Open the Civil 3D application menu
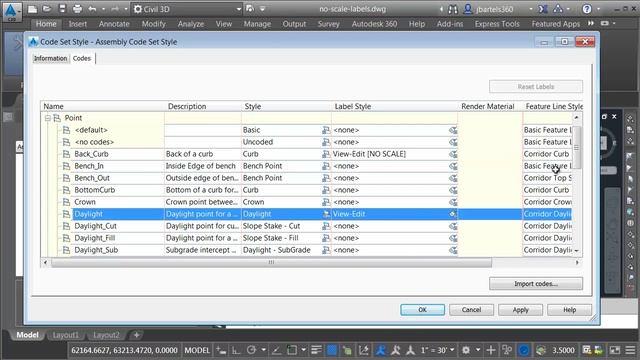The height and width of the screenshot is (360, 640). 11,11
